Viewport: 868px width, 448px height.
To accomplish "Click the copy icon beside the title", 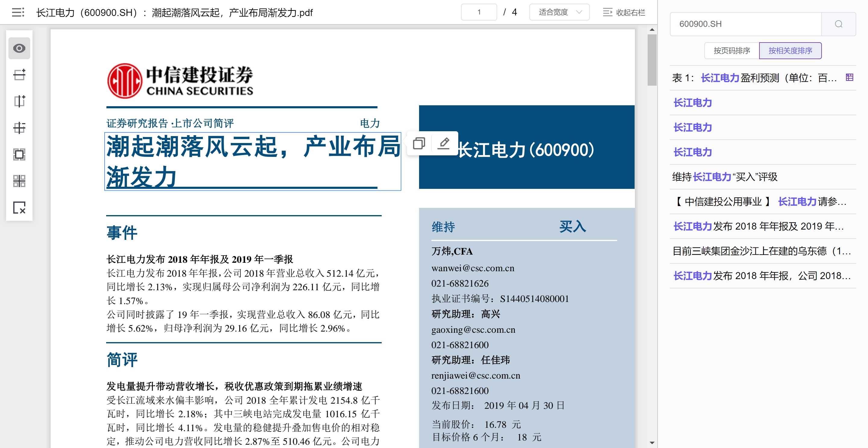I will [419, 143].
